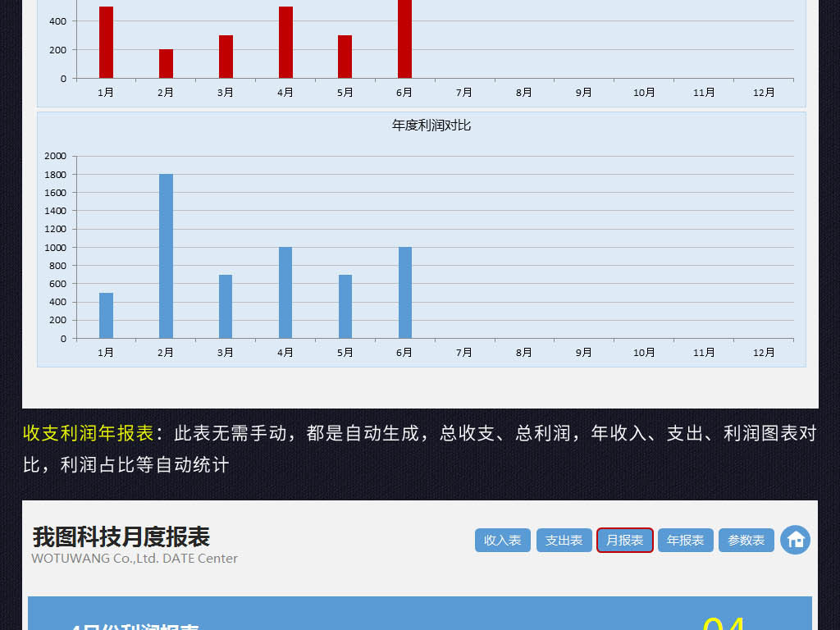Click the yellow 收支利润年报表 label
Viewport: 840px width, 630px height.
89,433
